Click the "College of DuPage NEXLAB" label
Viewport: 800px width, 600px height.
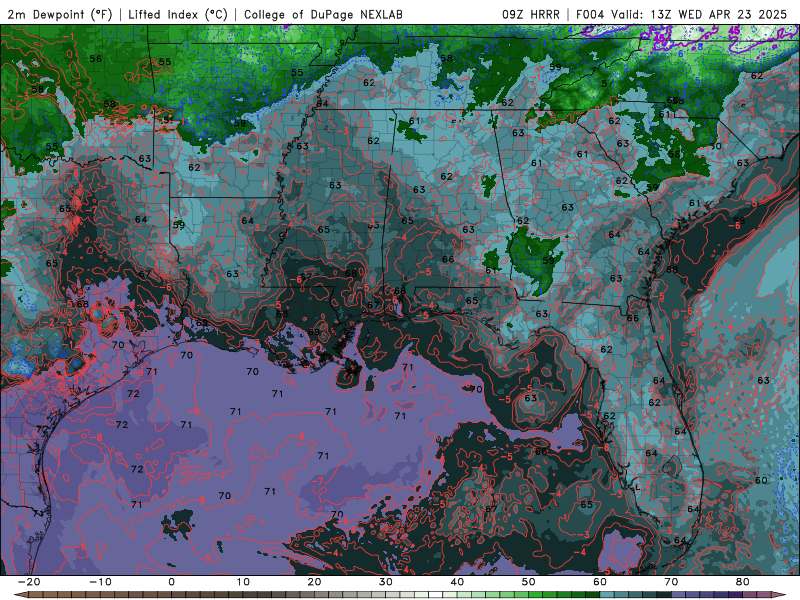click(x=323, y=14)
